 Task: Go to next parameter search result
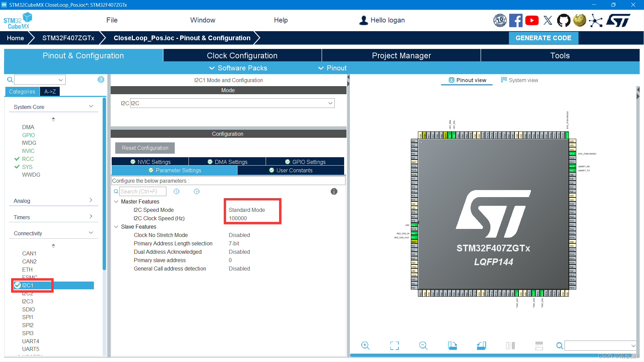tap(197, 191)
